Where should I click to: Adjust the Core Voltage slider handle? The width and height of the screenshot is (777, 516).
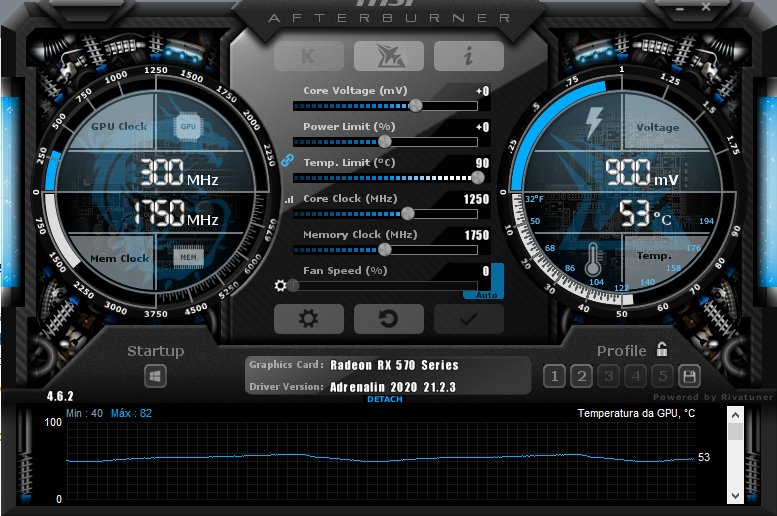[416, 105]
